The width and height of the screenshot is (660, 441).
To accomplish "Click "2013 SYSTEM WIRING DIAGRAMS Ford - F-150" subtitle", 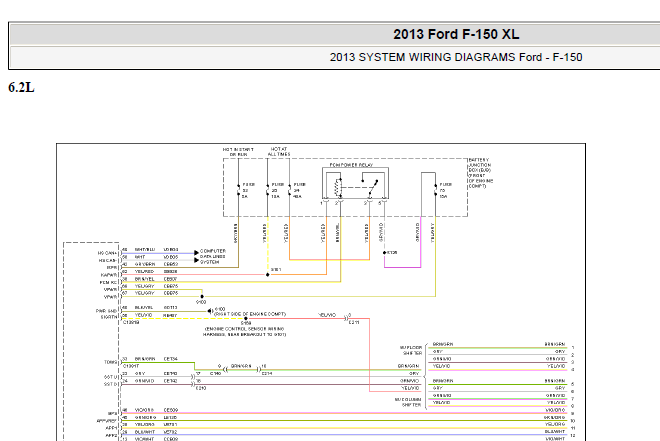I will [x=456, y=57].
